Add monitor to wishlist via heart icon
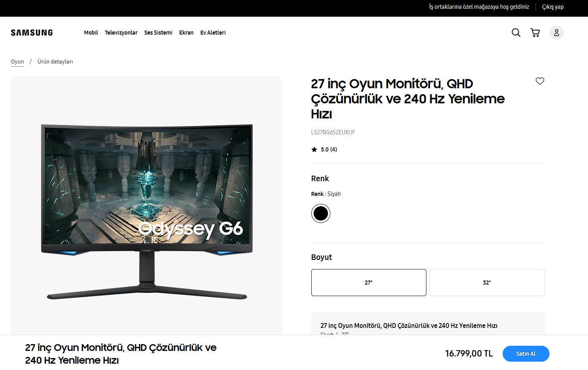The image size is (588, 370). pyautogui.click(x=540, y=81)
